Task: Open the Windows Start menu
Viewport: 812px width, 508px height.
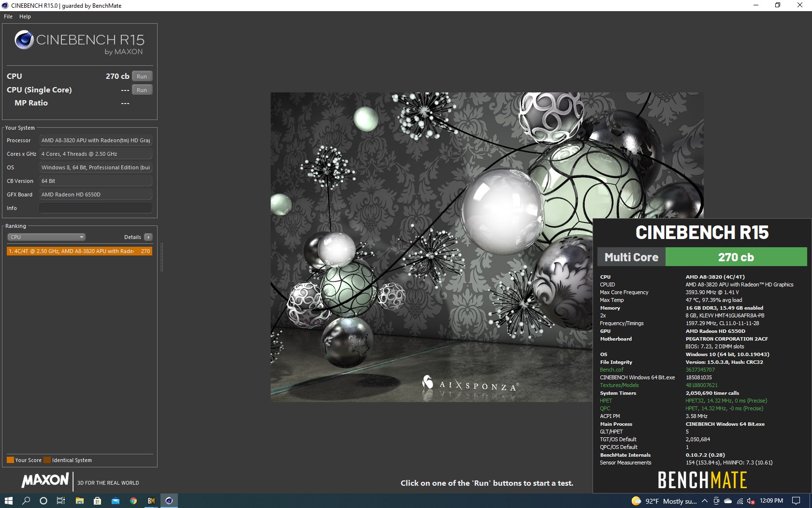Action: pos(8,501)
